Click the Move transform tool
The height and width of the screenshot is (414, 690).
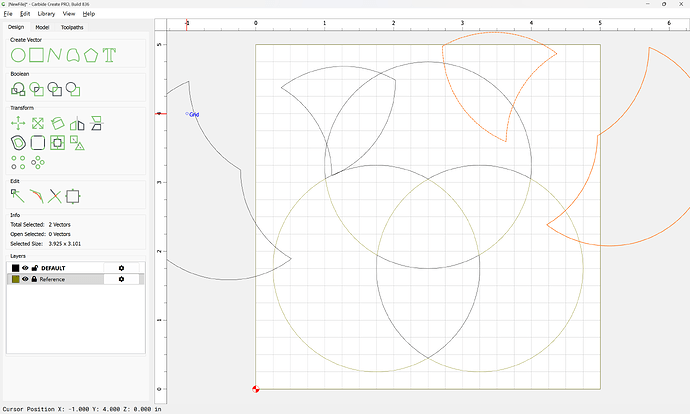click(x=18, y=123)
